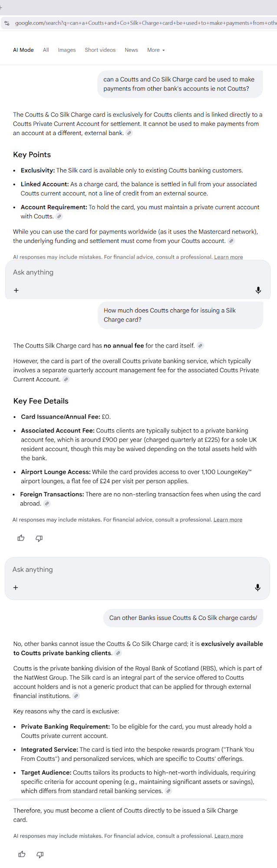Click thumbs up at bottom of the page
This screenshot has width=277, height=868.
coord(22,855)
